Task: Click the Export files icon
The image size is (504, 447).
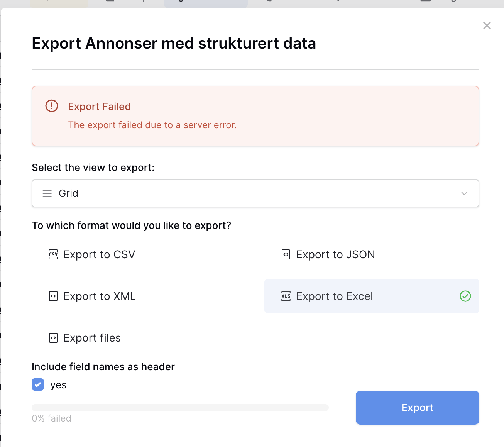Action: click(53, 338)
